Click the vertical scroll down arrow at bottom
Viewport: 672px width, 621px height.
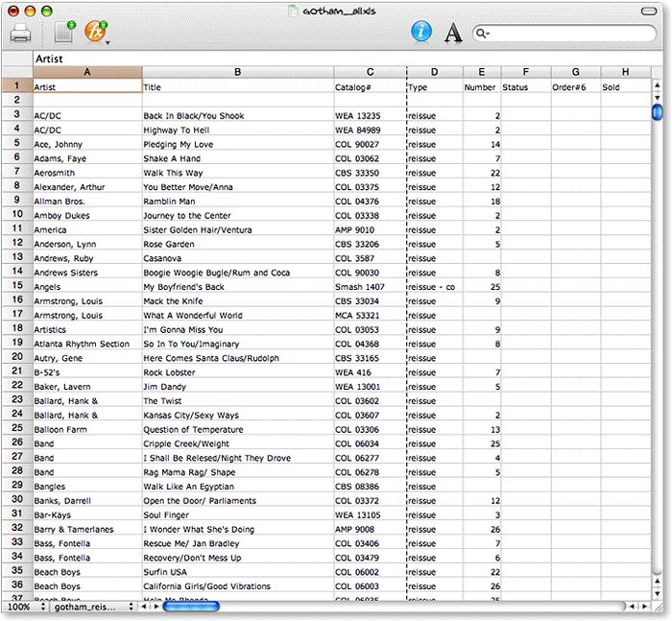click(657, 593)
